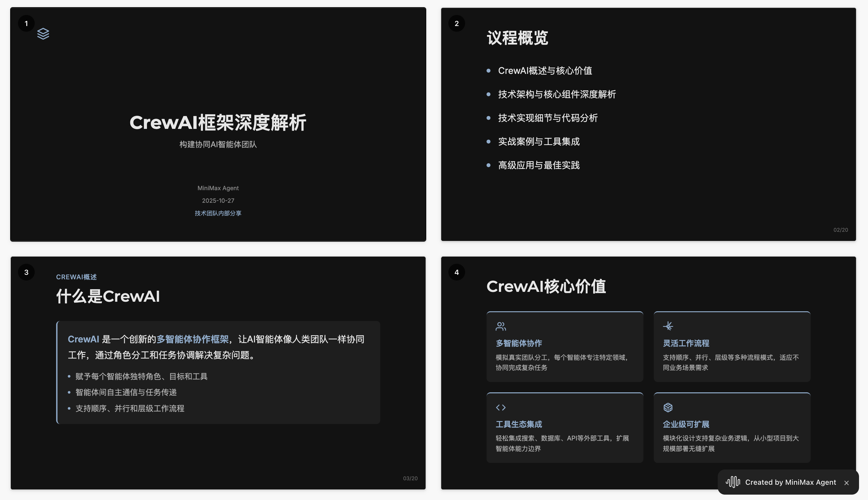The height and width of the screenshot is (500, 868).
Task: Select slide number 2 badge
Action: pos(456,23)
